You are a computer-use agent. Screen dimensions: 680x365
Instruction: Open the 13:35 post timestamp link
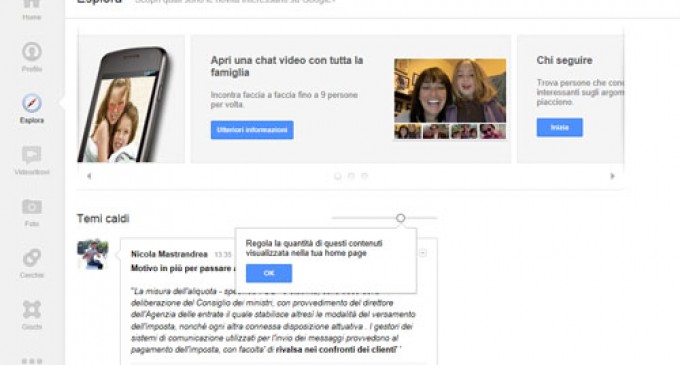click(x=223, y=254)
